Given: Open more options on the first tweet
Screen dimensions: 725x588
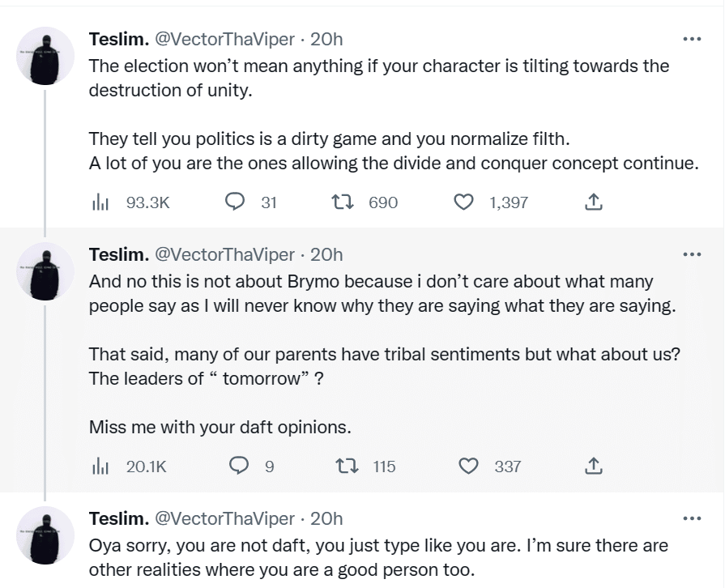Looking at the screenshot, I should point(691,39).
